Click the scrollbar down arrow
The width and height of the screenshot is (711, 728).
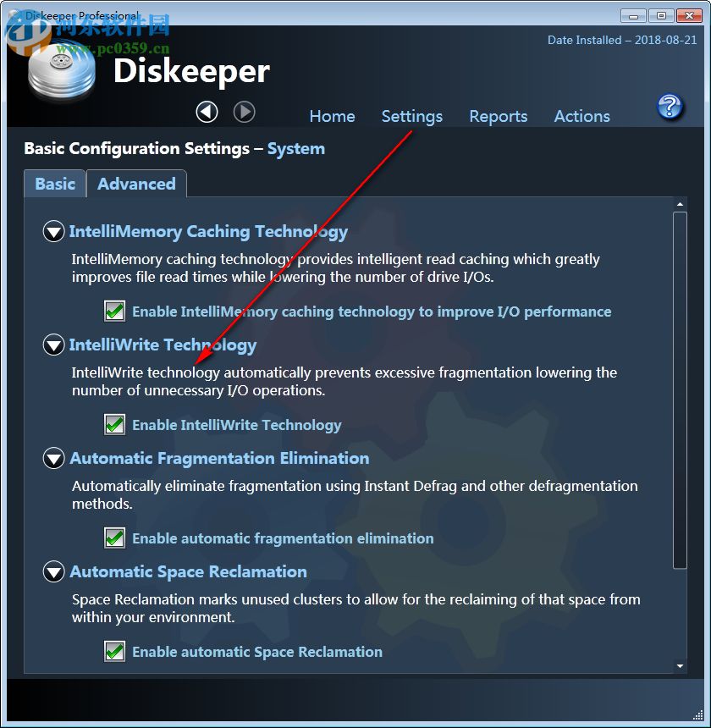tap(680, 665)
